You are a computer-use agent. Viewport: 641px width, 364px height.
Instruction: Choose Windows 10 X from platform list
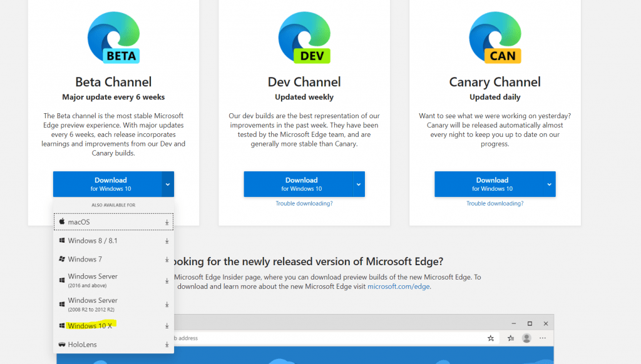tap(90, 326)
